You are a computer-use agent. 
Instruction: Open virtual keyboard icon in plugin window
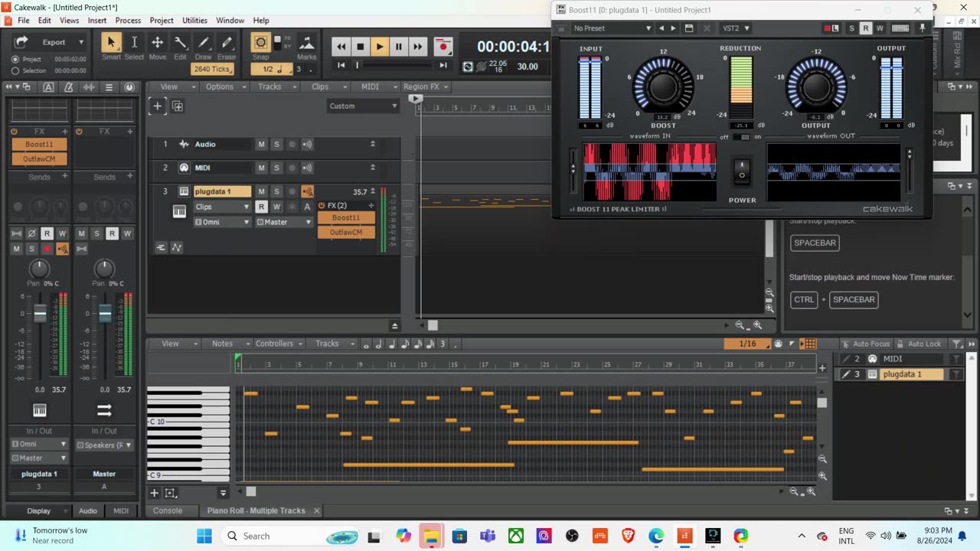[900, 28]
